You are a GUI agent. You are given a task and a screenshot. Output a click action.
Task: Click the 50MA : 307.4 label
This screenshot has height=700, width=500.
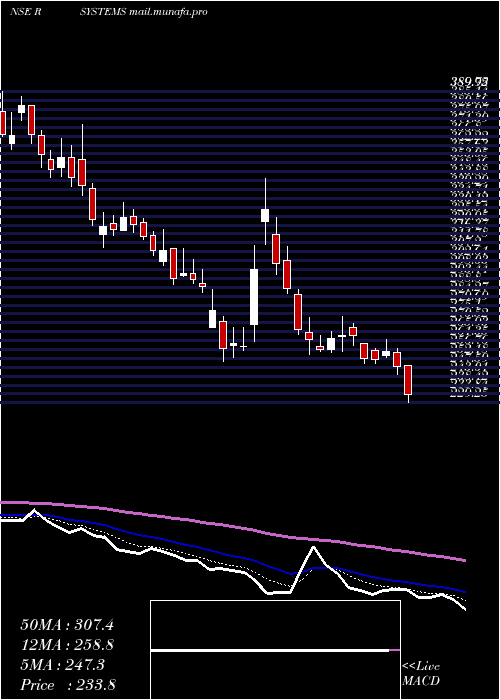coord(67,625)
